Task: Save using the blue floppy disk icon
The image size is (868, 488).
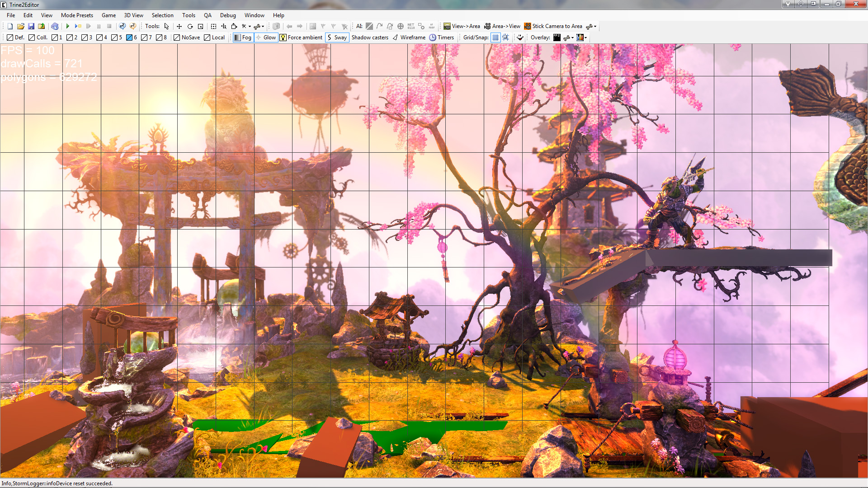Action: click(x=31, y=26)
